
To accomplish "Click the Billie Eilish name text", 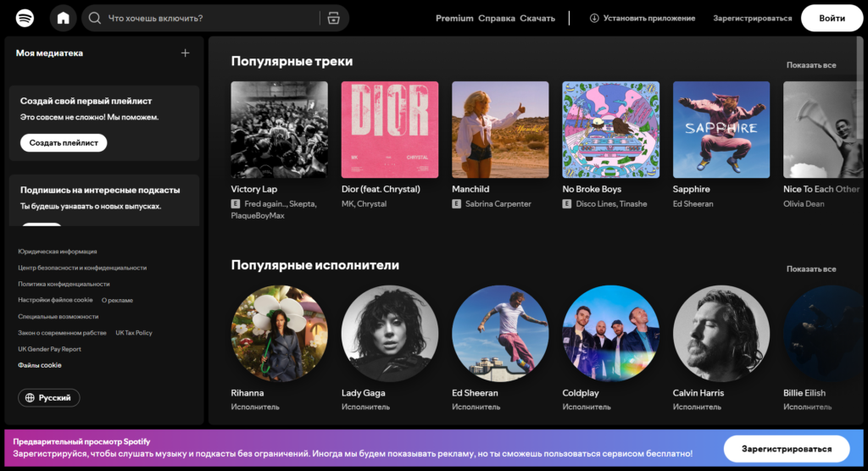I will 804,393.
